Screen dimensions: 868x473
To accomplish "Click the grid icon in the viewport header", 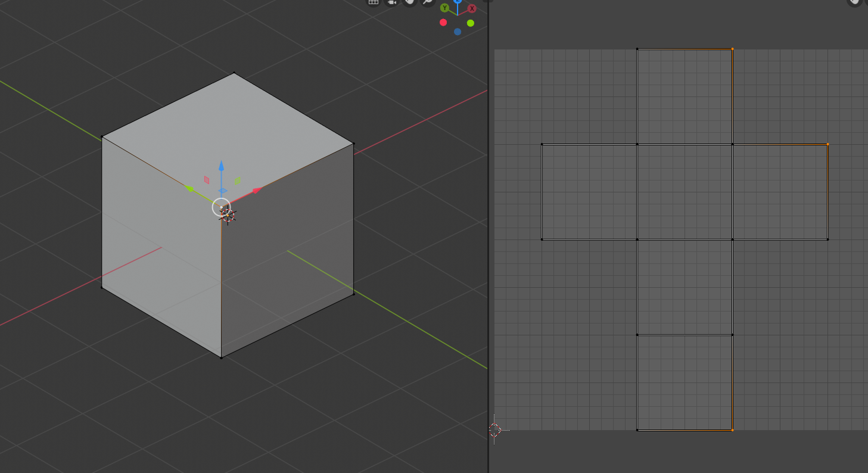I will [x=373, y=3].
